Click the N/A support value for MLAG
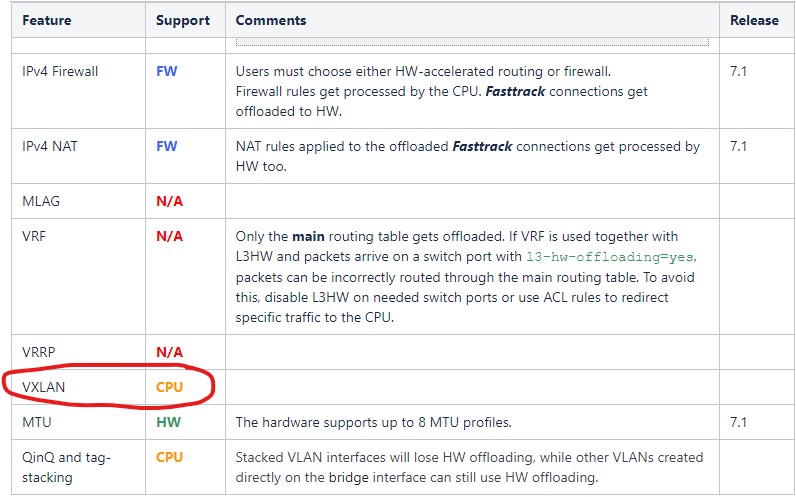The height and width of the screenshot is (497, 796). [169, 201]
